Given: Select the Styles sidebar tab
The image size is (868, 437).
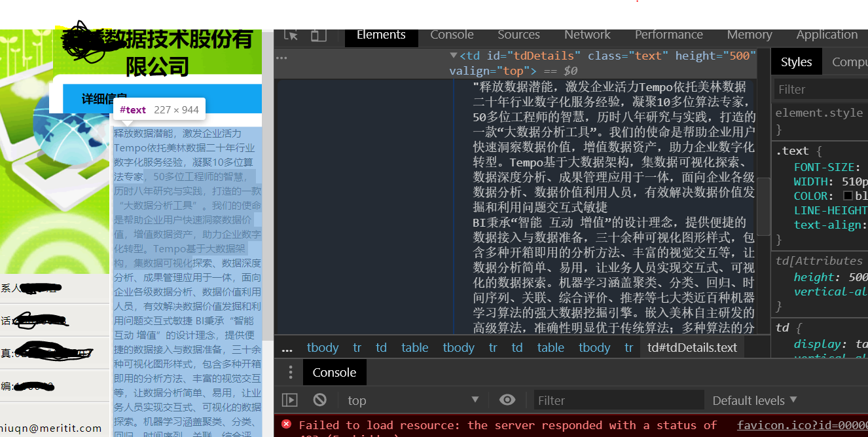Looking at the screenshot, I should [x=796, y=62].
